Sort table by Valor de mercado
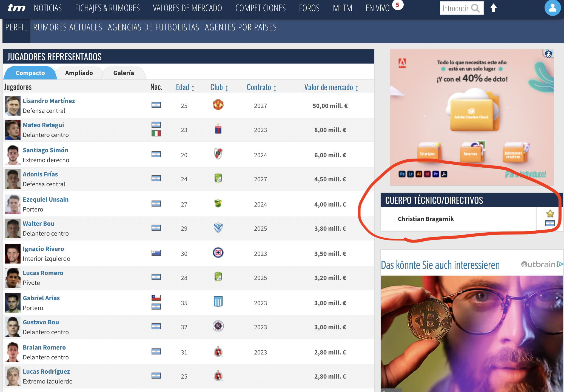The image size is (564, 392). click(x=329, y=87)
